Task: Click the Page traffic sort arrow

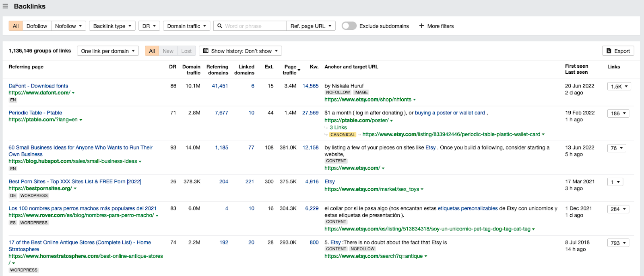Action: click(x=299, y=70)
